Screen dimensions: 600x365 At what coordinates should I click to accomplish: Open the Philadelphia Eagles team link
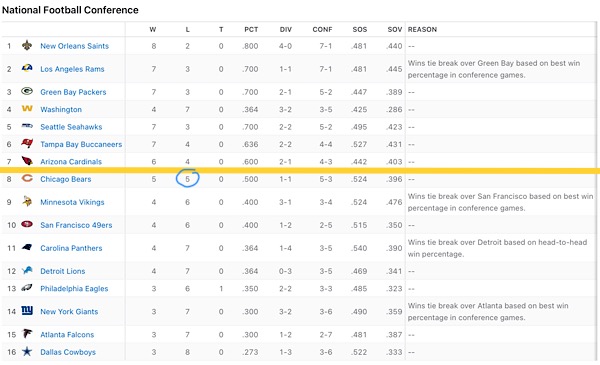tap(74, 288)
